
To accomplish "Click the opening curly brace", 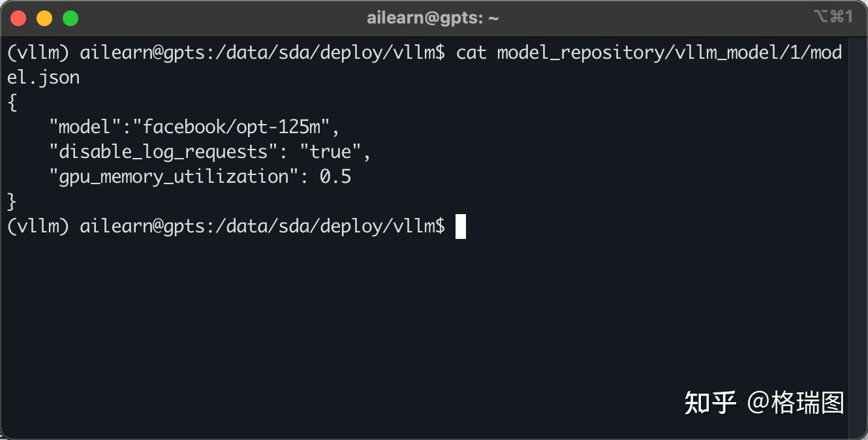I will [12, 102].
